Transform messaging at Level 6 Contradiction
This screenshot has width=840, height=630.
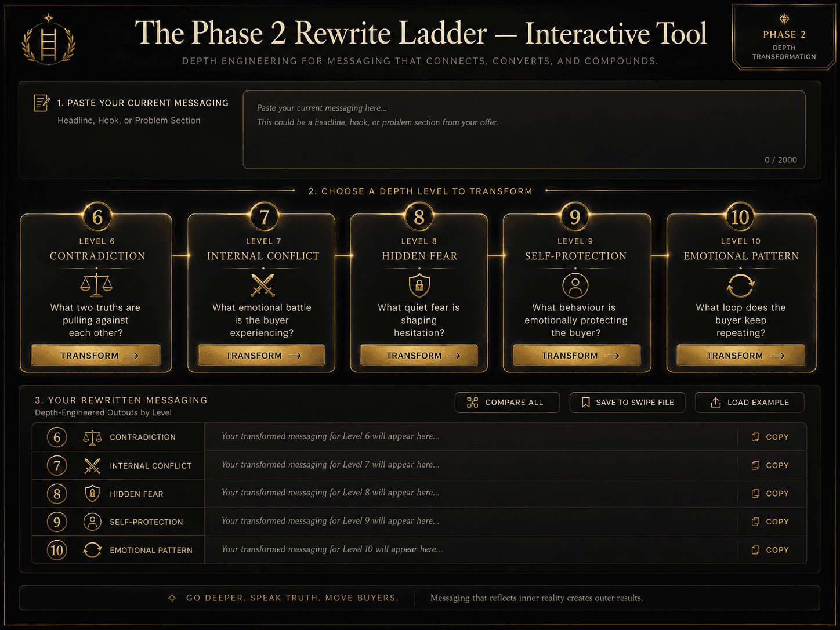tap(96, 355)
